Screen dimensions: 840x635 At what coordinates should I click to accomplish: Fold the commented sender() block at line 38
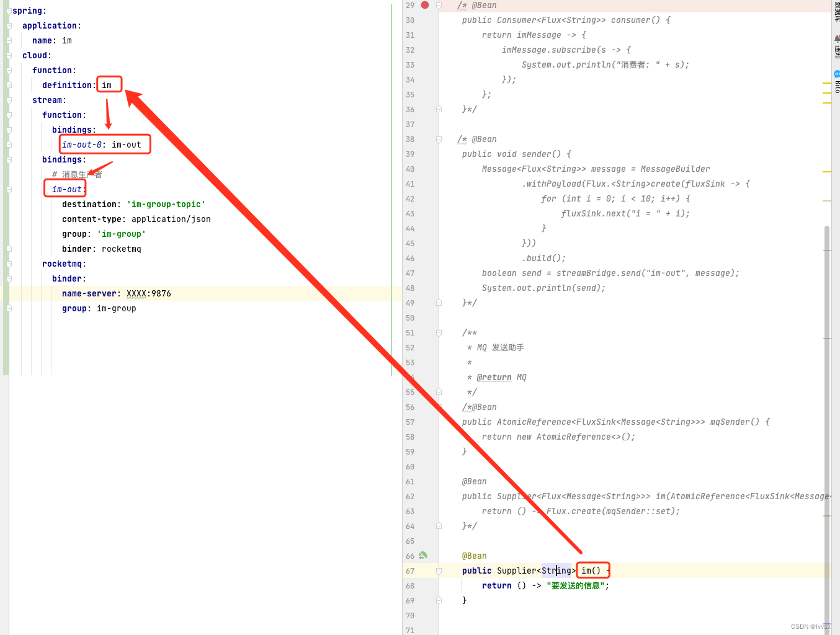pos(439,140)
